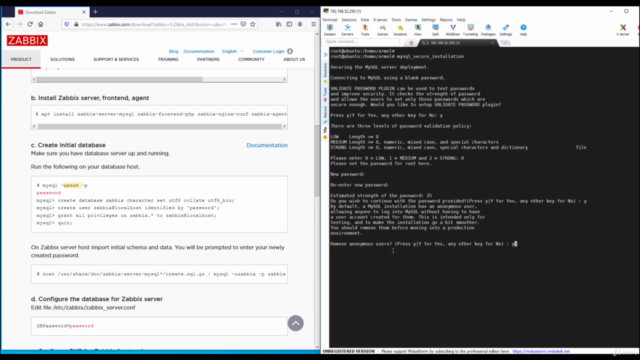
Task: Open the Games toolbar icon in MobaXterm
Action: [382, 29]
